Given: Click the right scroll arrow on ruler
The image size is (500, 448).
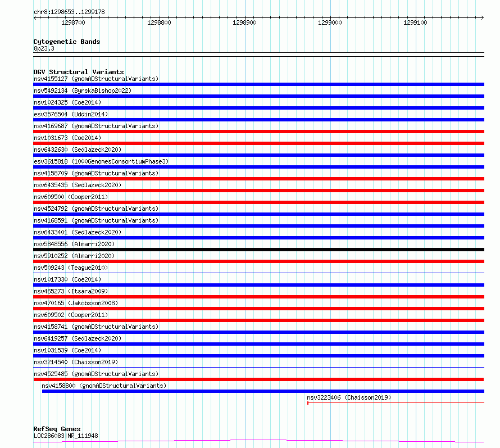Looking at the screenshot, I should 482,18.
